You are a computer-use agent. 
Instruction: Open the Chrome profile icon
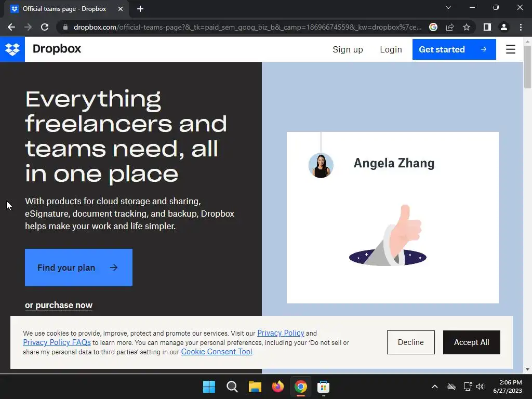[x=504, y=27]
